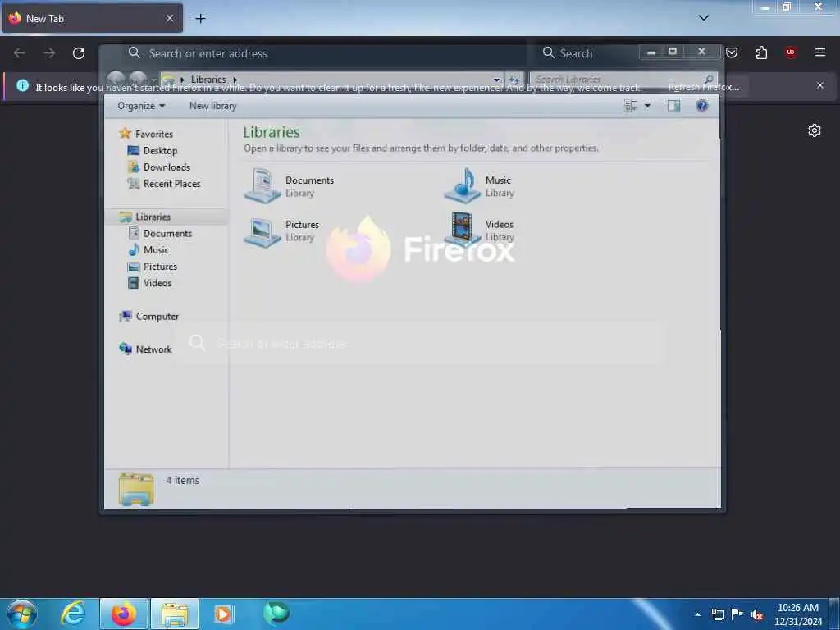Click uBlock Origin toolbar icon
Image resolution: width=840 pixels, height=630 pixels.
pyautogui.click(x=791, y=52)
